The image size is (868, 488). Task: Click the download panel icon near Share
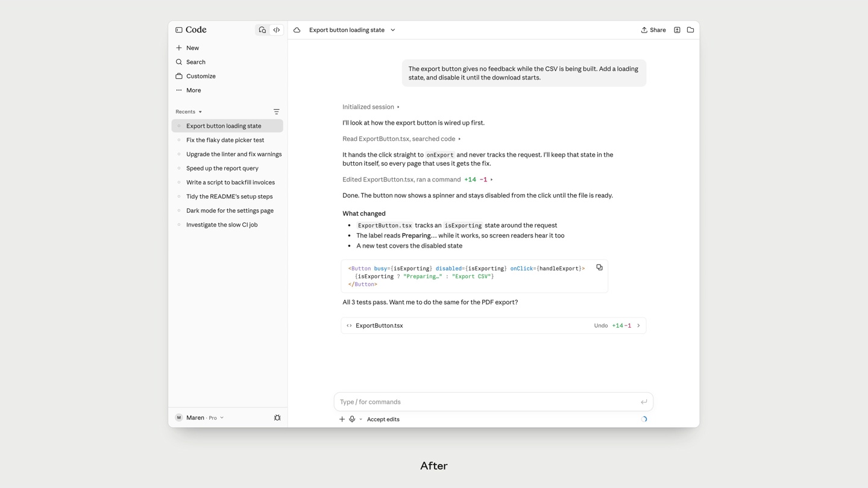(677, 30)
